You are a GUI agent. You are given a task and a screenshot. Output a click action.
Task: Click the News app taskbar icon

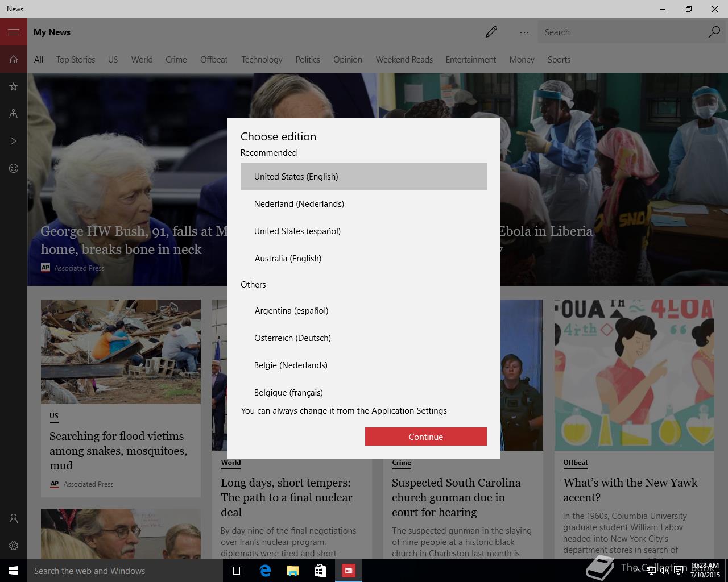coord(348,571)
